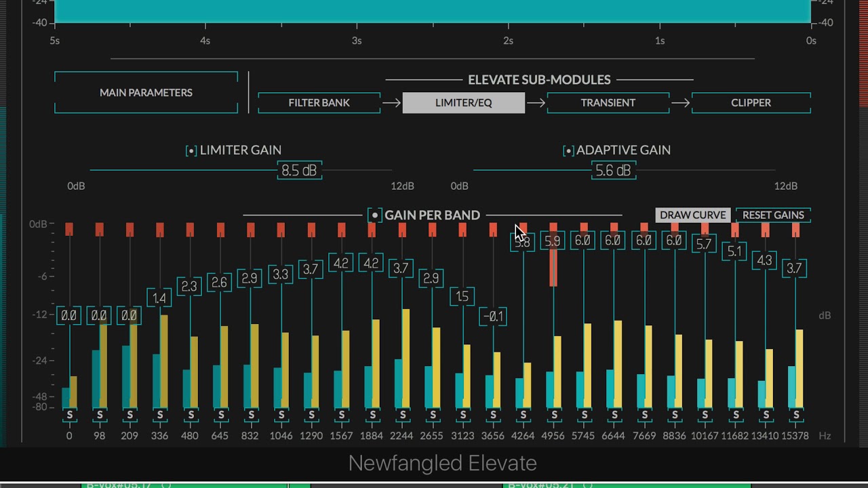This screenshot has height=488, width=868.
Task: Select the Limiter/EQ sub-module tab
Action: (x=464, y=103)
